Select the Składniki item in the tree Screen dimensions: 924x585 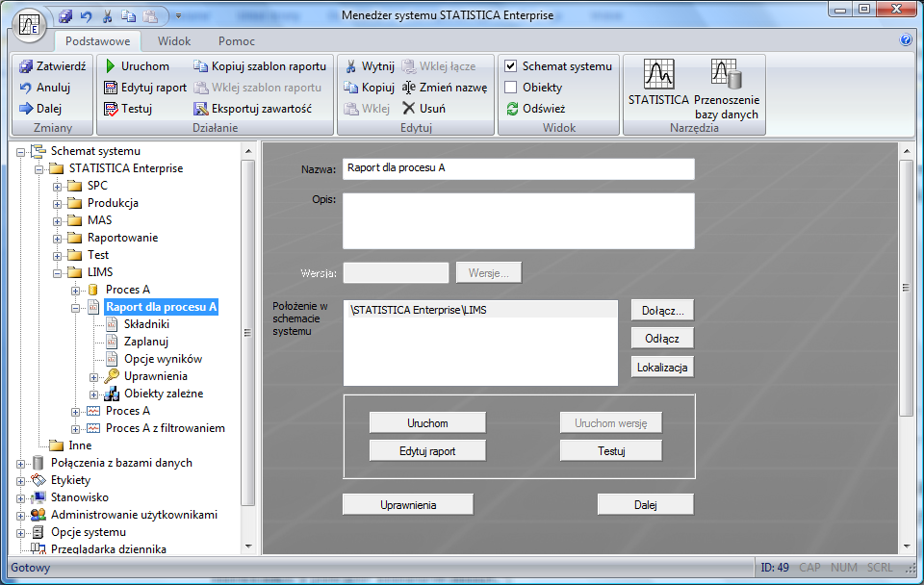(x=146, y=324)
